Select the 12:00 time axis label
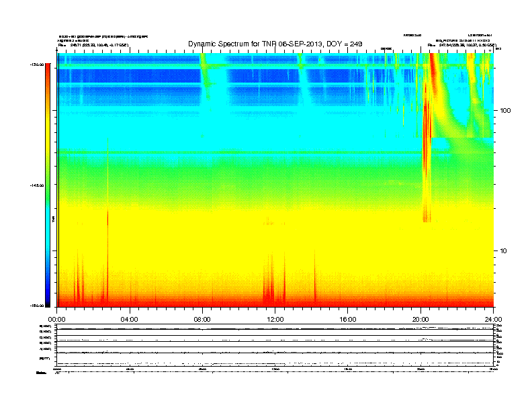Image resolution: width=532 pixels, height=411 pixels. click(275, 320)
